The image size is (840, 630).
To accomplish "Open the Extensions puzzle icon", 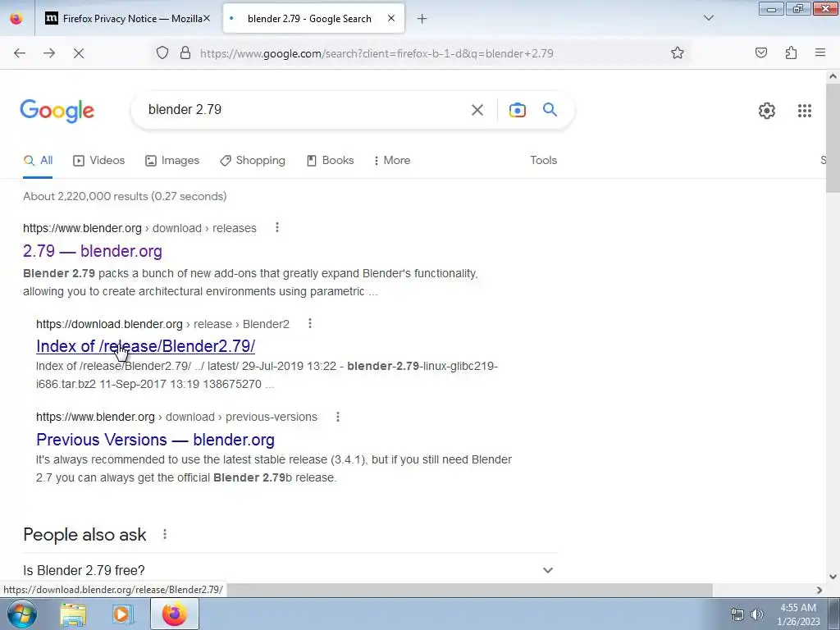I will pyautogui.click(x=791, y=52).
